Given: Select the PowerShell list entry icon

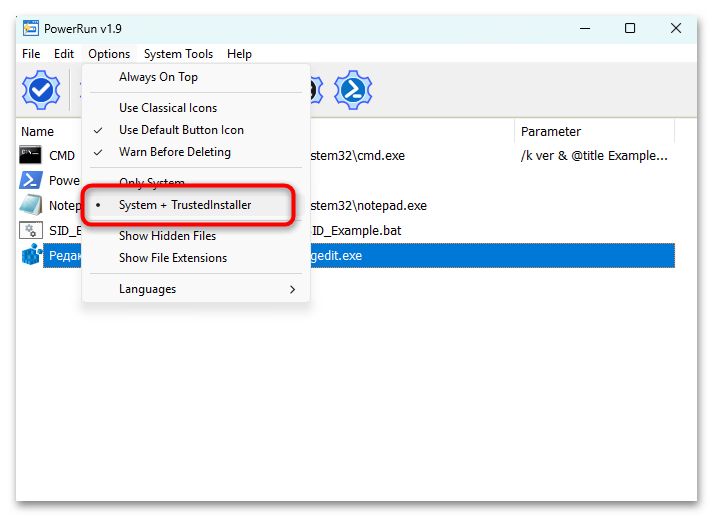Looking at the screenshot, I should [x=30, y=180].
